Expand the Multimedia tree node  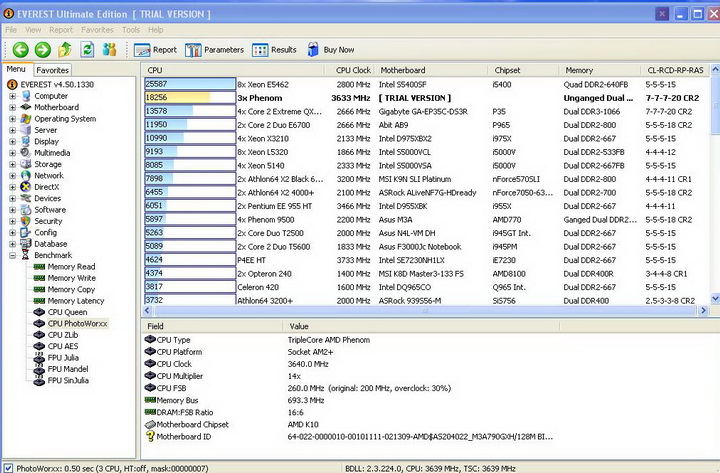tap(12, 153)
